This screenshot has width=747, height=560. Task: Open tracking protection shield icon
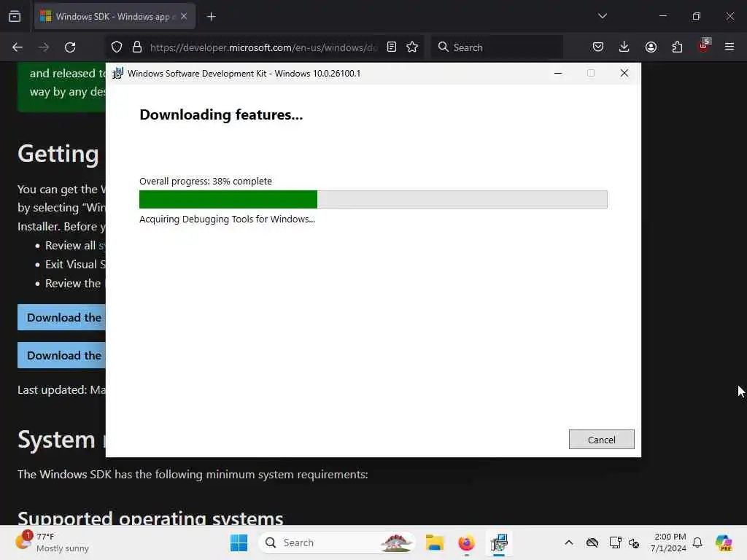coord(117,47)
